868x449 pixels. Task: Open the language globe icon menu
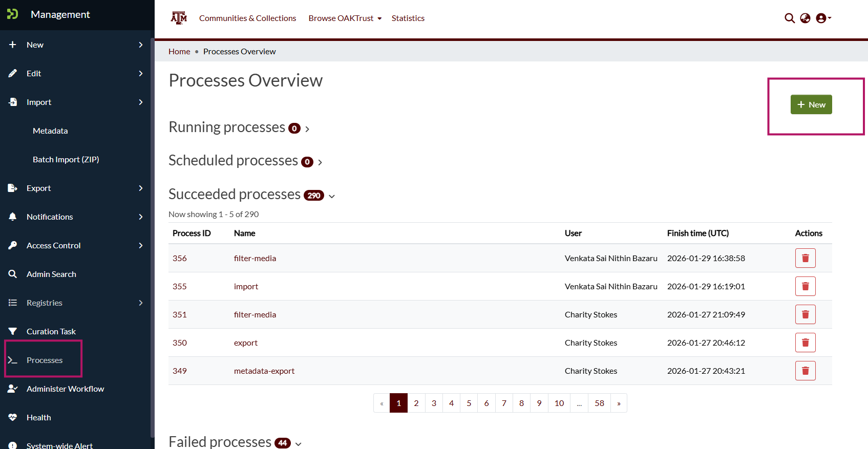[805, 18]
